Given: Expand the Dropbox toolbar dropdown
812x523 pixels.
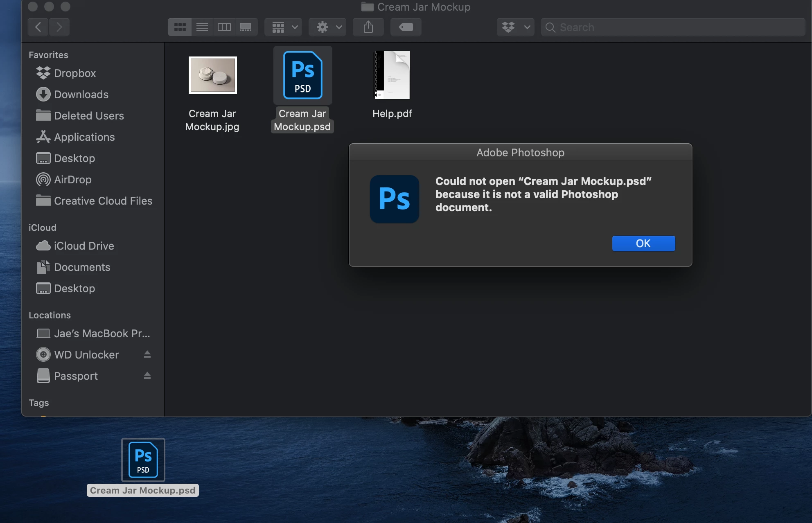Looking at the screenshot, I should (x=515, y=27).
